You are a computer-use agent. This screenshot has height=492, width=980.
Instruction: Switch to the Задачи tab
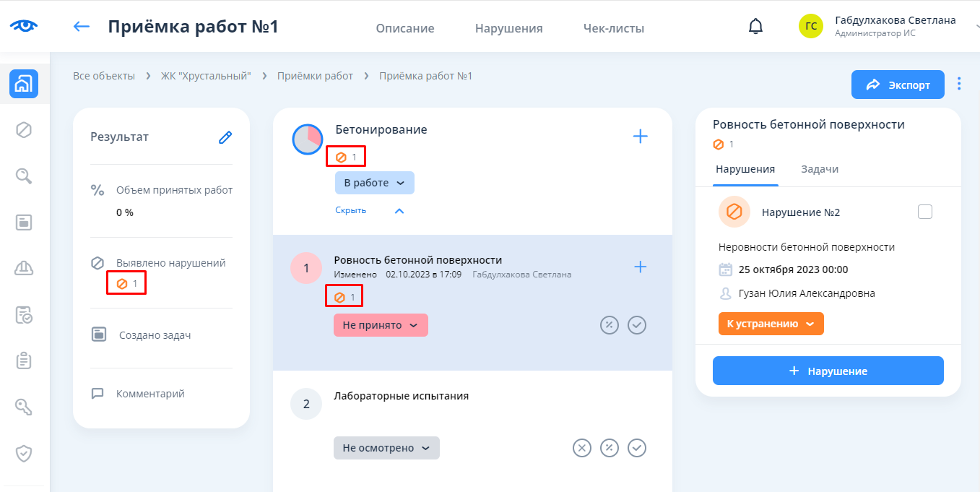tap(819, 169)
